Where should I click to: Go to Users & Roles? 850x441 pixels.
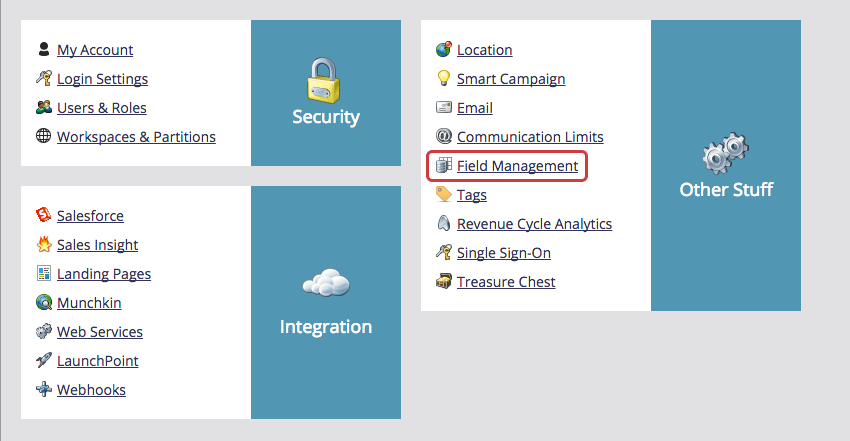point(101,108)
